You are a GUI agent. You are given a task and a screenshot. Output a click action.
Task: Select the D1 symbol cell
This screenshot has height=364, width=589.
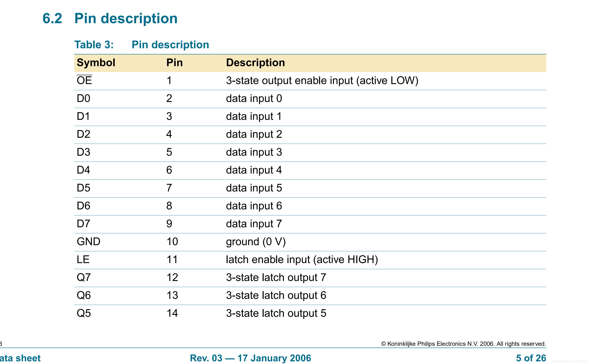83,116
